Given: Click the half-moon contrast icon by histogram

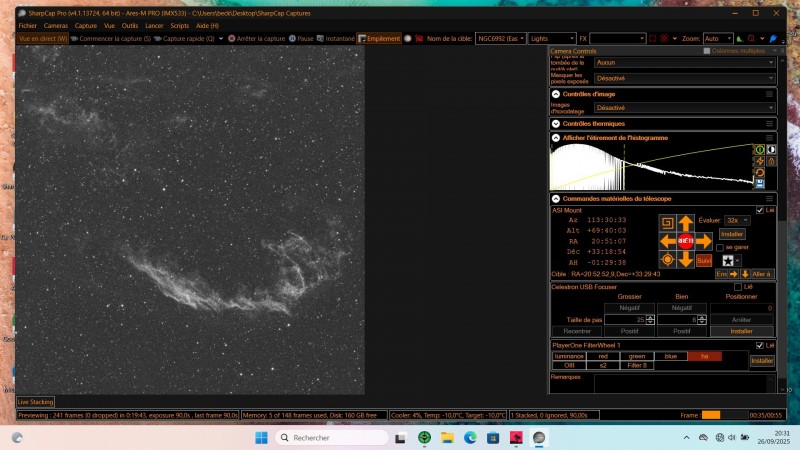Looking at the screenshot, I should coord(771,149).
